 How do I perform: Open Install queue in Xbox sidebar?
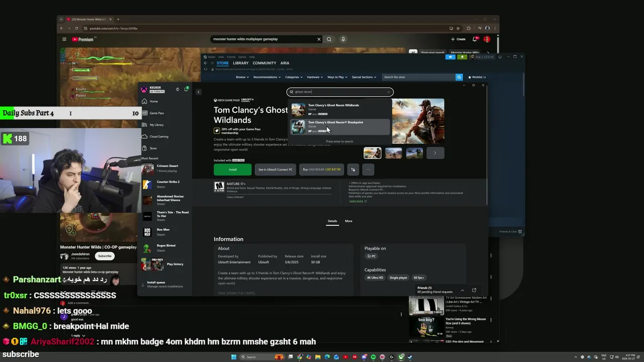click(x=165, y=284)
